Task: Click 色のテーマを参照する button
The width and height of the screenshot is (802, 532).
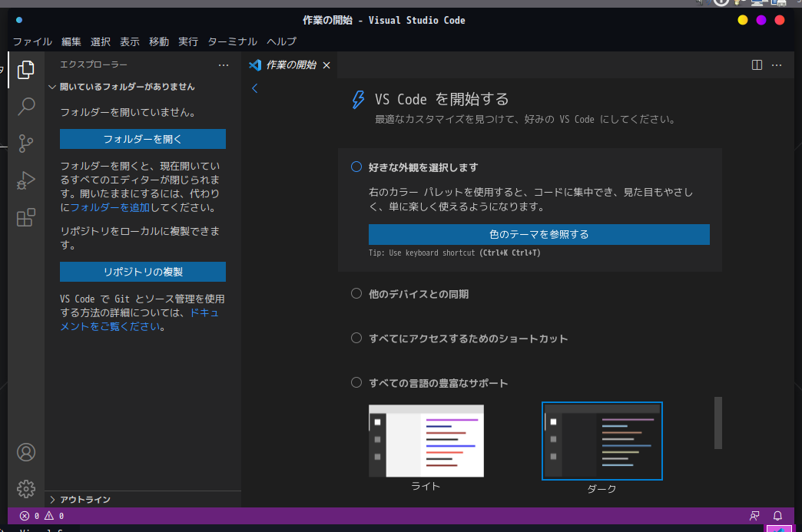Action: point(539,234)
